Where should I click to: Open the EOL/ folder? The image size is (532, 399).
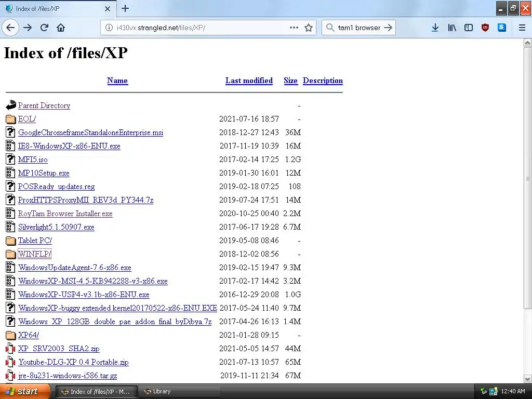tap(27, 119)
